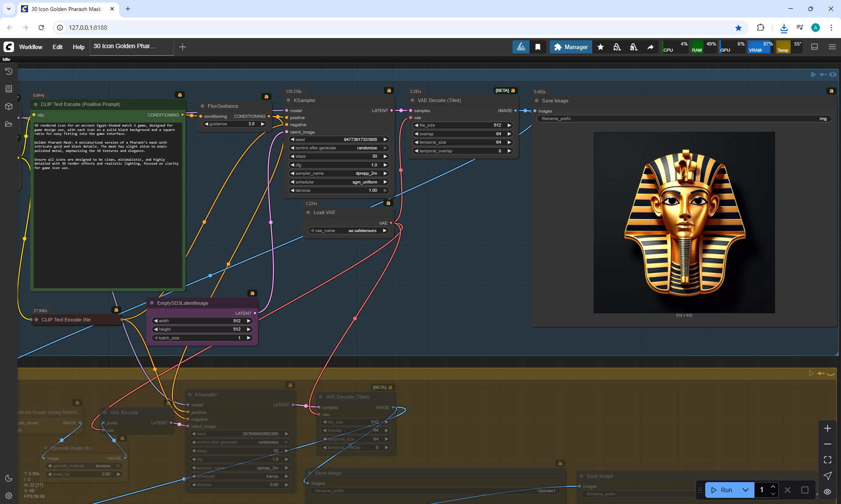
Task: Open the Workflow menu
Action: [31, 47]
